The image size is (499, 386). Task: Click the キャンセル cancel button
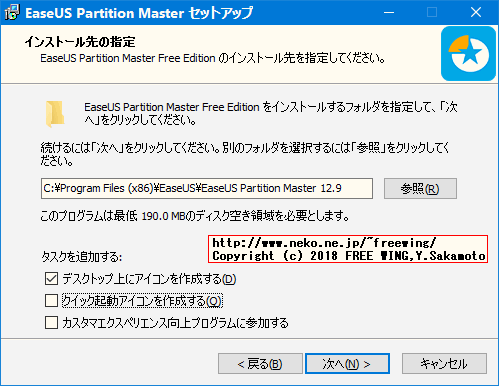click(444, 364)
